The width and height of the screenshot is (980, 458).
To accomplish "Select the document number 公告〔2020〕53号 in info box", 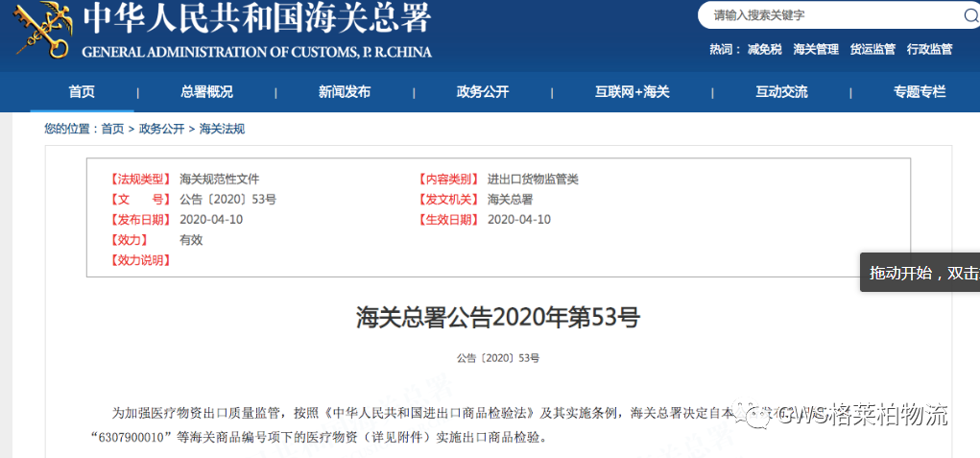I will [227, 200].
